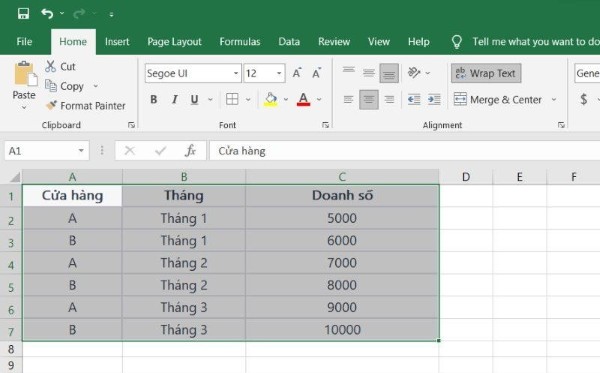Screen dimensions: 600x373
Task: Decrease the cell indent
Action: (414, 99)
